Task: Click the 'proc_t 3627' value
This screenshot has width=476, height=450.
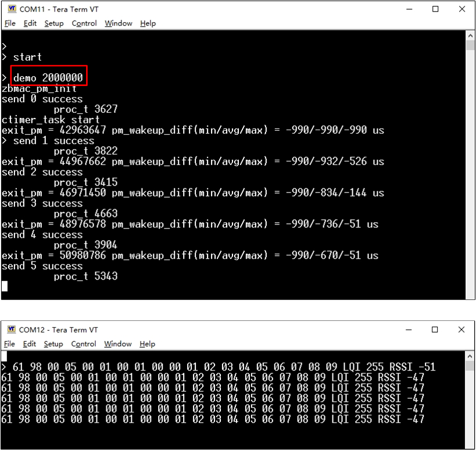Action: click(85, 109)
